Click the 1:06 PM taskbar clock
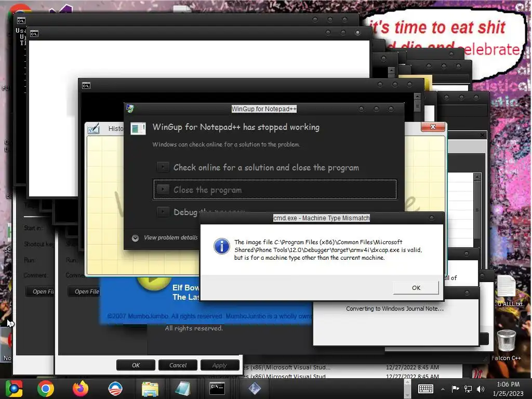The image size is (532, 399). tap(508, 384)
